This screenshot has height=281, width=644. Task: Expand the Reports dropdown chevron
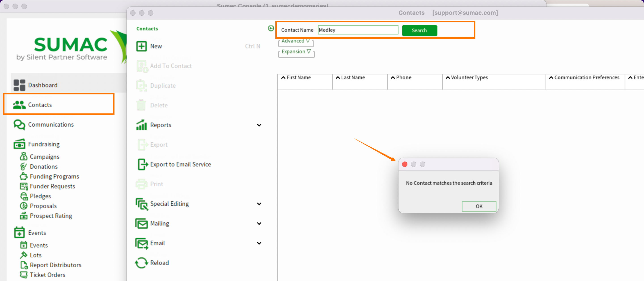click(x=259, y=125)
